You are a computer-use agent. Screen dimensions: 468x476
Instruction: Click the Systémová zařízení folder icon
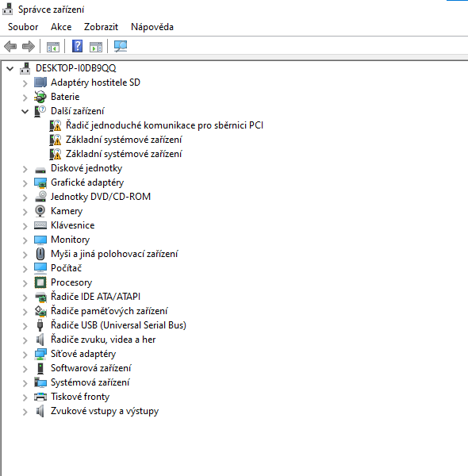[x=40, y=382]
